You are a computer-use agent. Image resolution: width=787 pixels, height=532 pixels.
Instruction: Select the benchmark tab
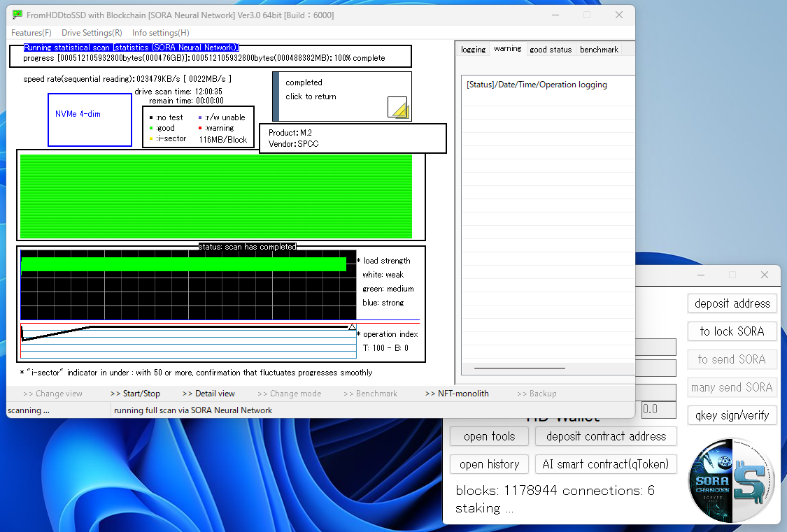[599, 50]
